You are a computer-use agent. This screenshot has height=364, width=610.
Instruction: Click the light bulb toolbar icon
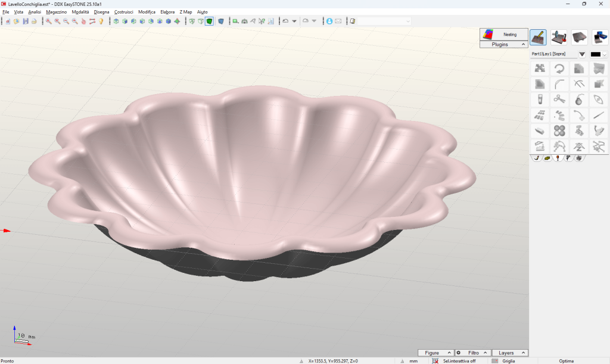pyautogui.click(x=101, y=21)
